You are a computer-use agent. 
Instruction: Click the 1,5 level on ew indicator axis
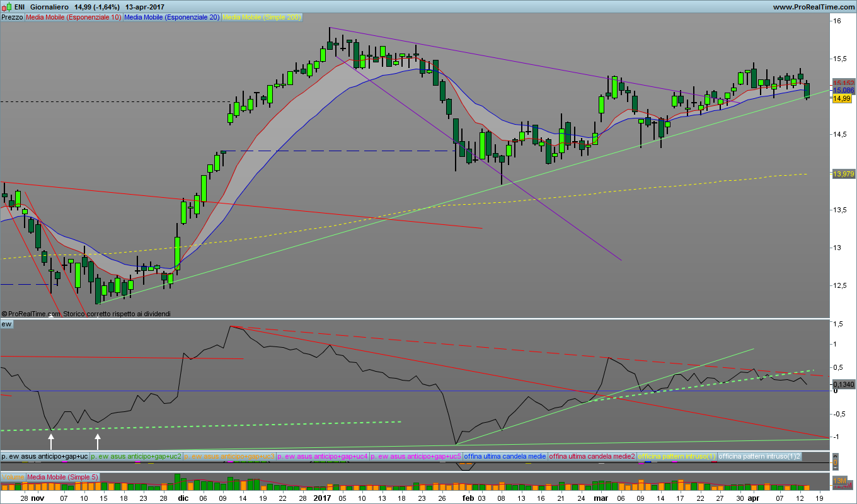click(837, 324)
